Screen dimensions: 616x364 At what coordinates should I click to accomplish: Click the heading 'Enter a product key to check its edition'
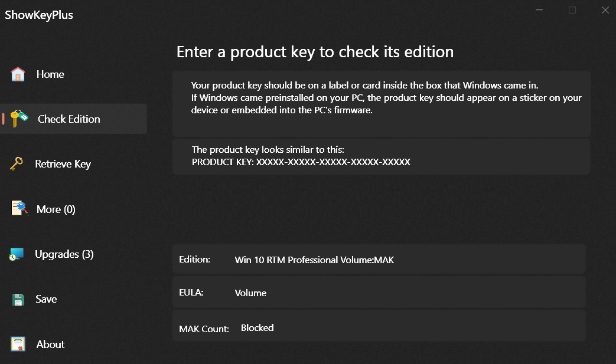tap(315, 52)
